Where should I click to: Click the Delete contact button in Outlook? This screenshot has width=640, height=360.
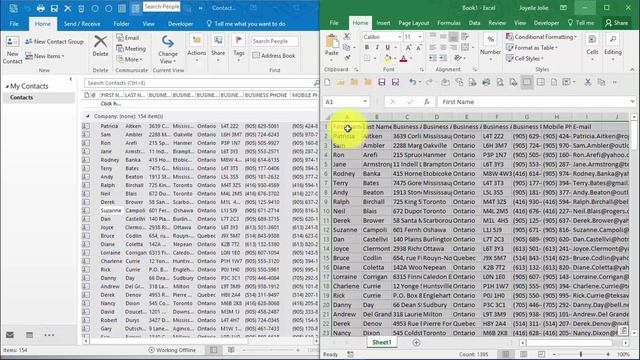[x=100, y=46]
